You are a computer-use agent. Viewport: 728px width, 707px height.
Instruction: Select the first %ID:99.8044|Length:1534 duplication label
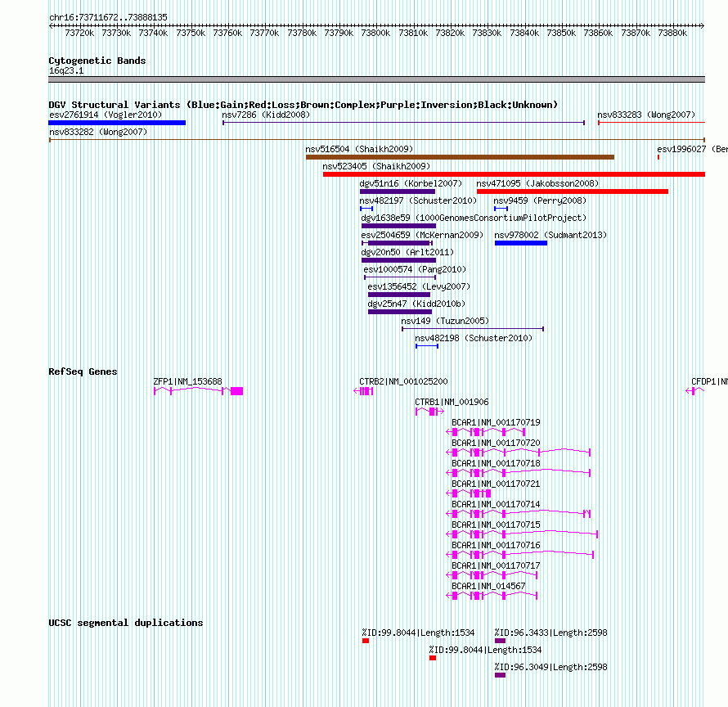tap(418, 633)
